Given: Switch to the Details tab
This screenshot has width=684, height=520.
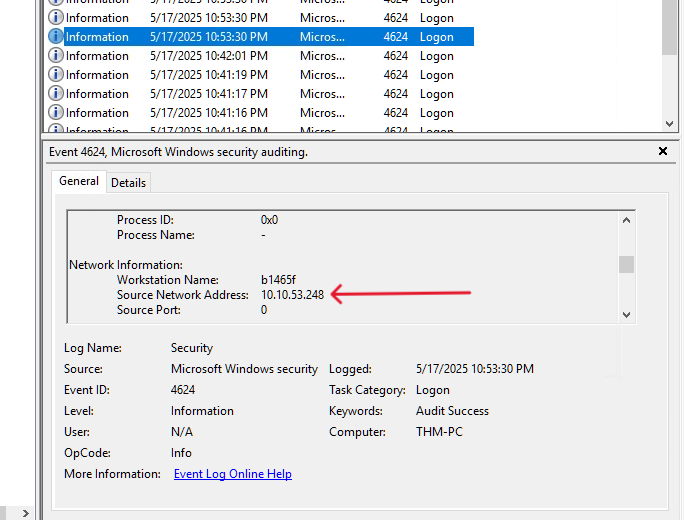Looking at the screenshot, I should (128, 182).
